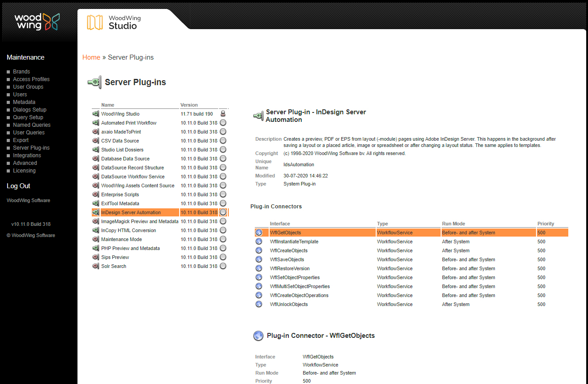This screenshot has height=384, width=588.
Task: Click plug icon beside Automated Print Workflow
Action: coord(95,123)
